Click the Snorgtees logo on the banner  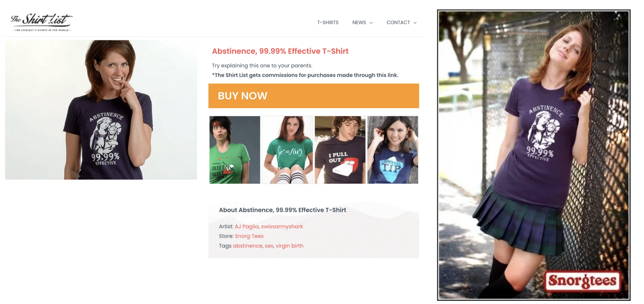583,281
